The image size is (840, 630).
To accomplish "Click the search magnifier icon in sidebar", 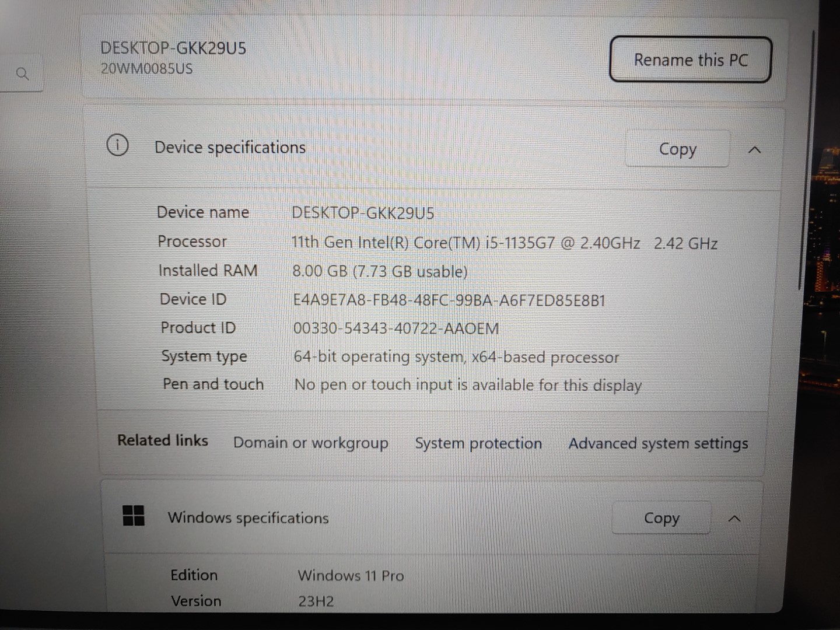I will 23,73.
